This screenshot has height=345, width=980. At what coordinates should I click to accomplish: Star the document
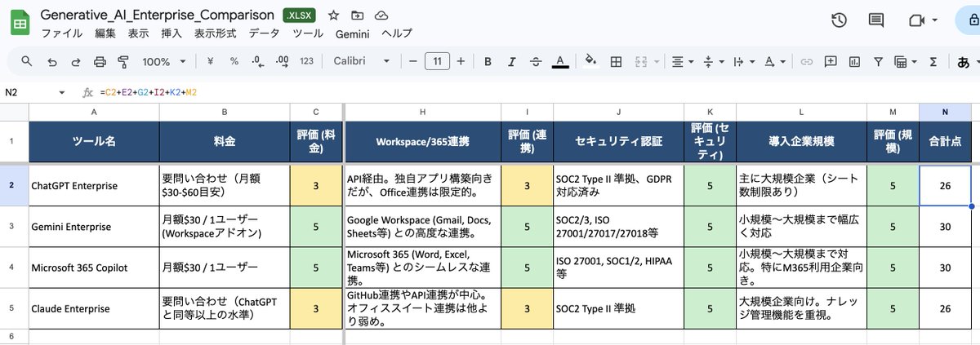(x=333, y=15)
